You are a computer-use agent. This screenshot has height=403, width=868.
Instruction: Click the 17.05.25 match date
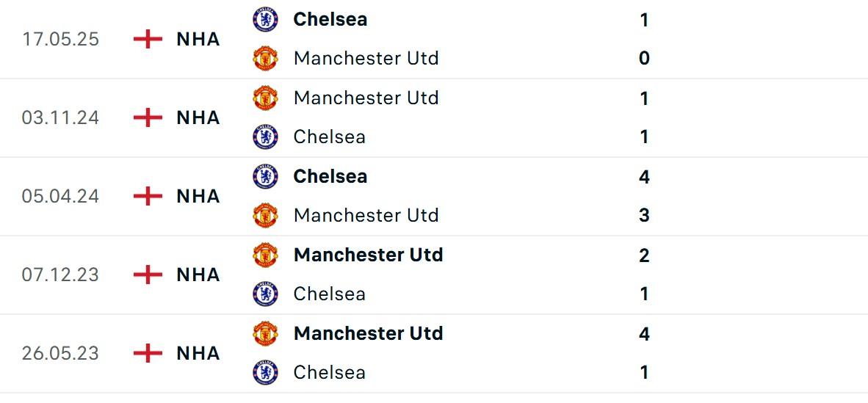click(x=60, y=39)
